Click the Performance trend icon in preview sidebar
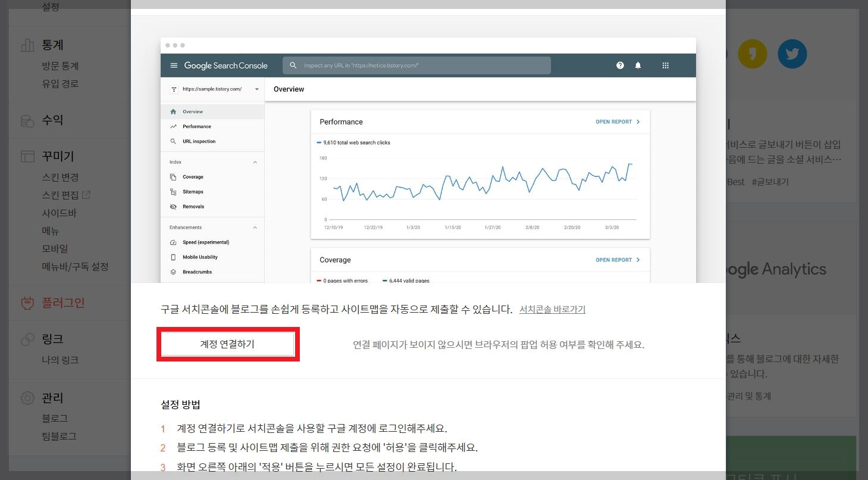The image size is (868, 480). click(x=173, y=126)
